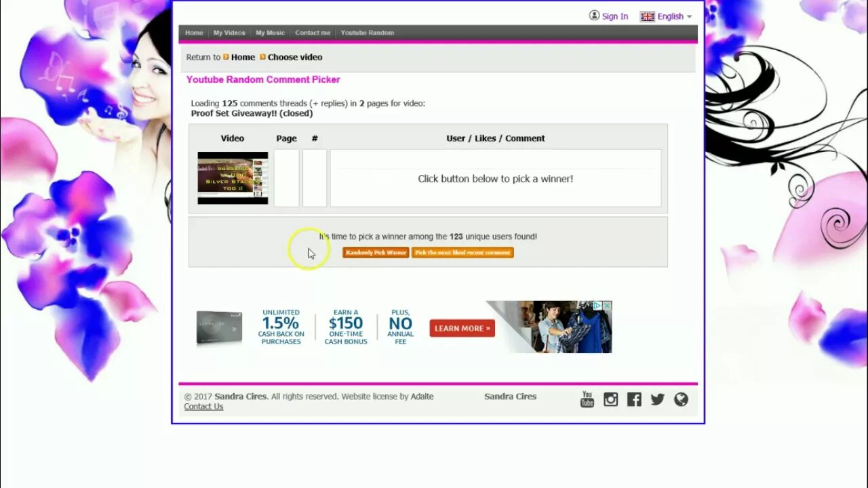Click the Learn More ad button
Viewport: 868px width, 488px height.
[462, 328]
